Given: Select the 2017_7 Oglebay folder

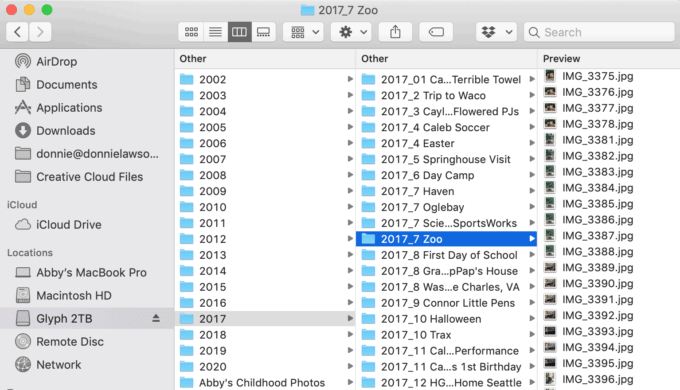Looking at the screenshot, I should [x=446, y=207].
